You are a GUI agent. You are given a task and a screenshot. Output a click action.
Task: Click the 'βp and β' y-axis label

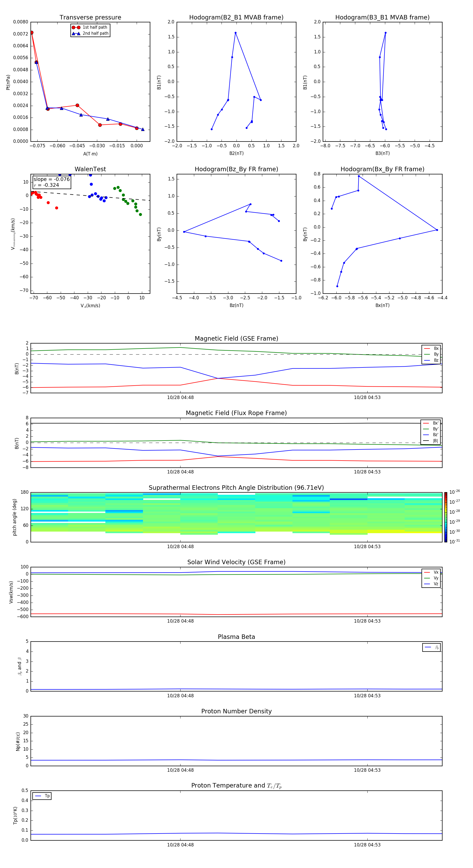pos(19,666)
